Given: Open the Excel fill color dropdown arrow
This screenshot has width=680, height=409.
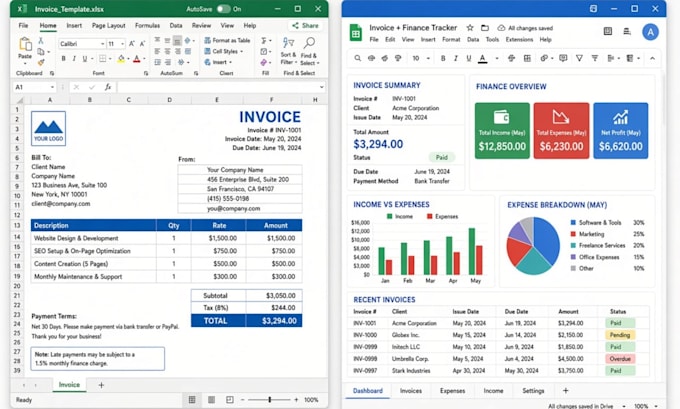Looking at the screenshot, I should coord(128,59).
